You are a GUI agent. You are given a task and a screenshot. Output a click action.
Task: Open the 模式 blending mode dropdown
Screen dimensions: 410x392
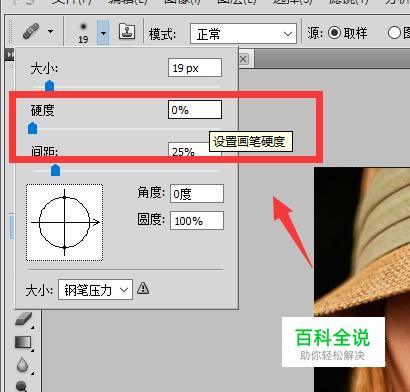[x=243, y=34]
